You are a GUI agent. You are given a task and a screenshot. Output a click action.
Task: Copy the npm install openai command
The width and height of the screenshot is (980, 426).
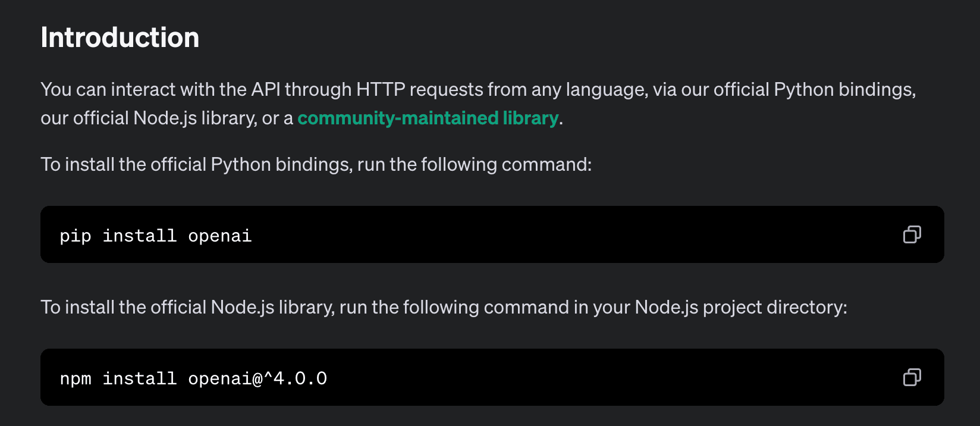(912, 377)
